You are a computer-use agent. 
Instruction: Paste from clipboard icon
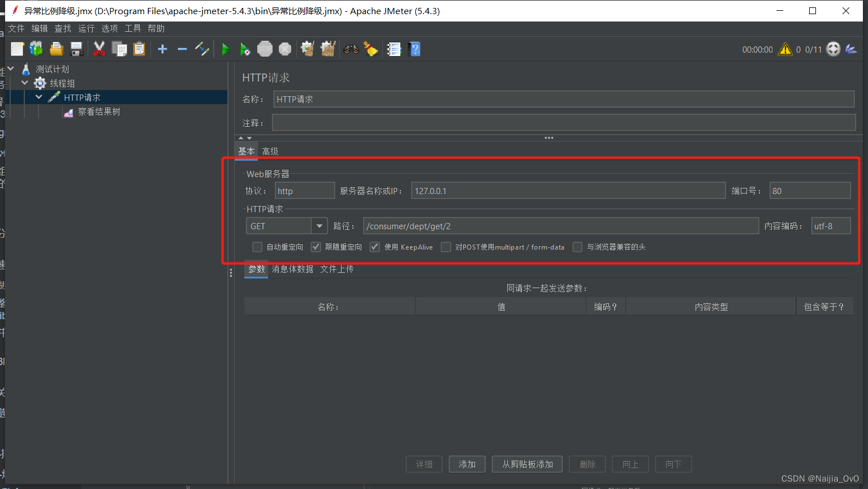pyautogui.click(x=139, y=49)
